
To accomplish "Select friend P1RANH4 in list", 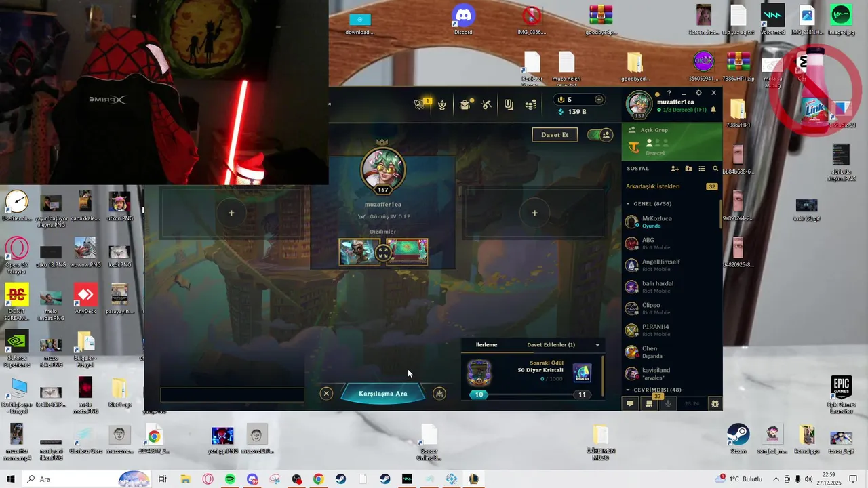I will (671, 330).
